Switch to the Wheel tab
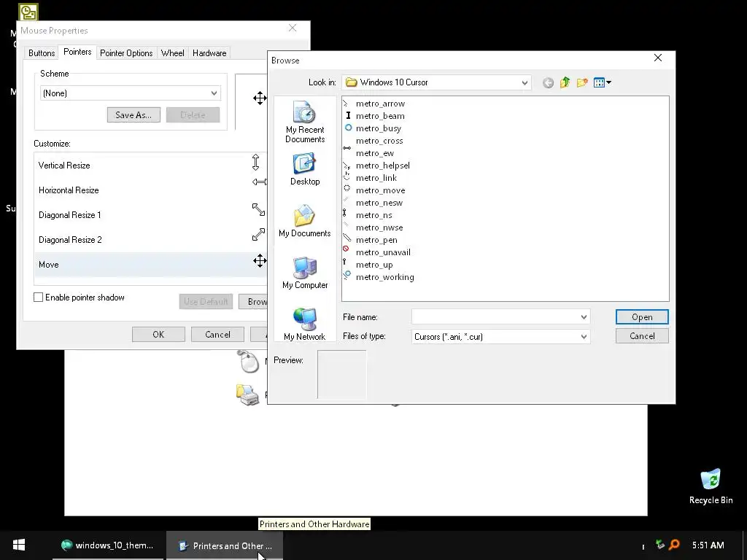 point(172,52)
